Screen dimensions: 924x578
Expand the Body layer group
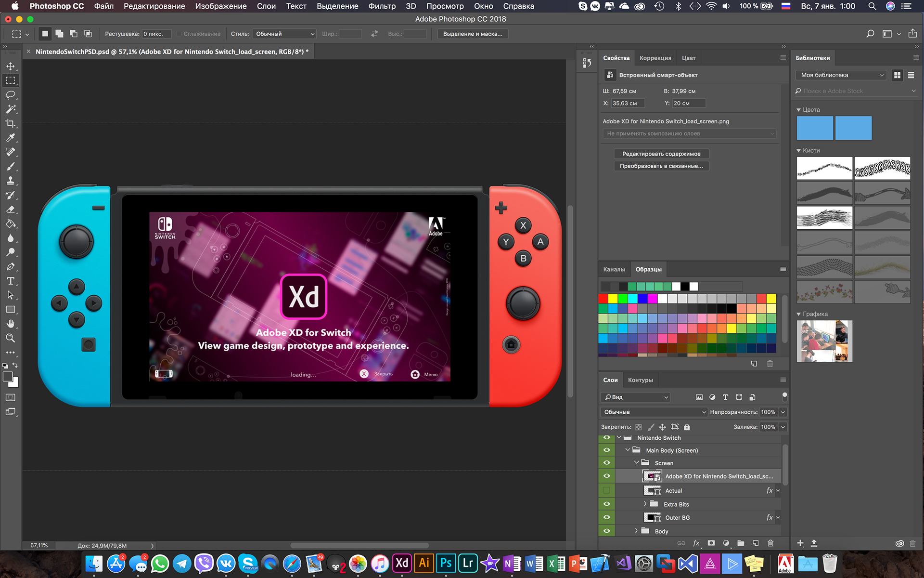point(636,531)
